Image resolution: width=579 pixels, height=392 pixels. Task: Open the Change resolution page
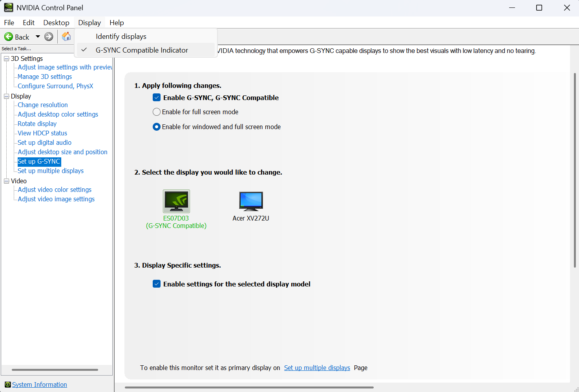(43, 105)
